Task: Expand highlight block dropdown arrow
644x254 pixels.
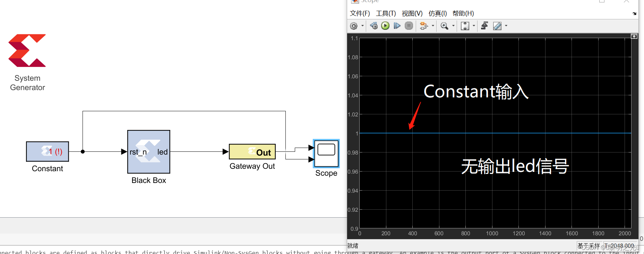Action: click(433, 26)
